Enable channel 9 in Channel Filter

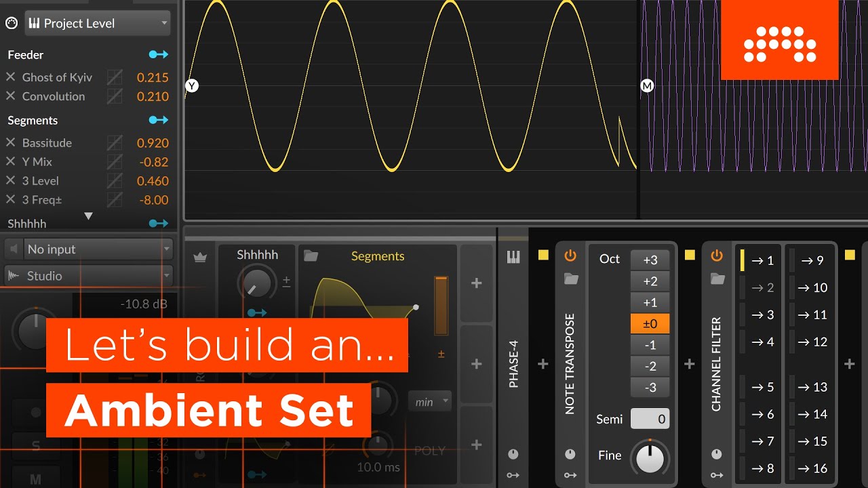point(808,260)
